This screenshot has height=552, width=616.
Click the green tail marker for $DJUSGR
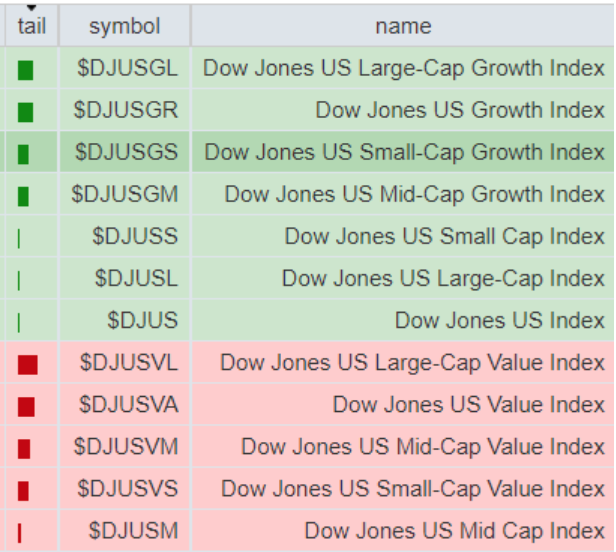coord(26,112)
